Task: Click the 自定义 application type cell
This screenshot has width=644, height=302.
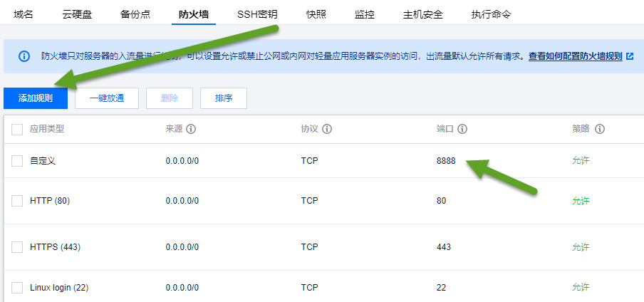Action: pyautogui.click(x=43, y=161)
